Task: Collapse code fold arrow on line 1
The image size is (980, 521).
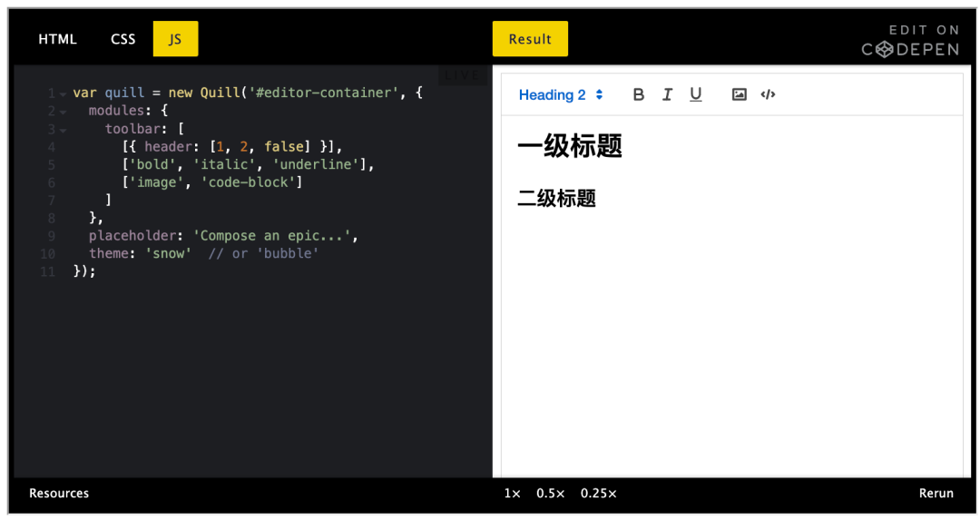Action: point(64,94)
